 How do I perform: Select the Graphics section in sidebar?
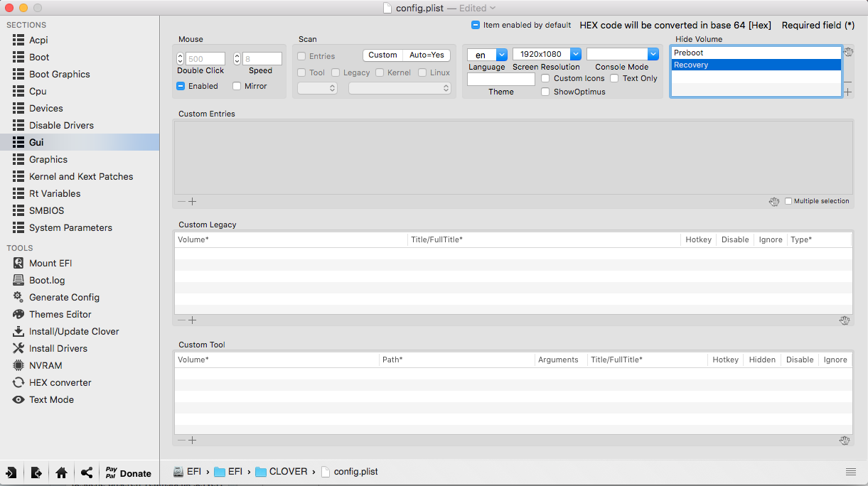(x=48, y=159)
